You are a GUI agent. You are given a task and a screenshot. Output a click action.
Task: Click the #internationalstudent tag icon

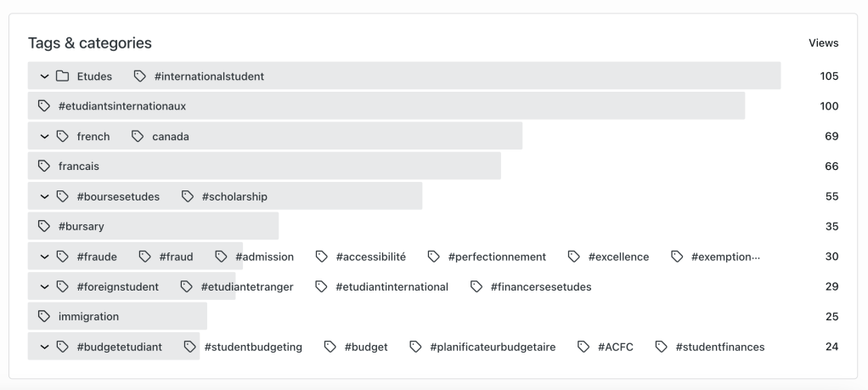coord(140,76)
